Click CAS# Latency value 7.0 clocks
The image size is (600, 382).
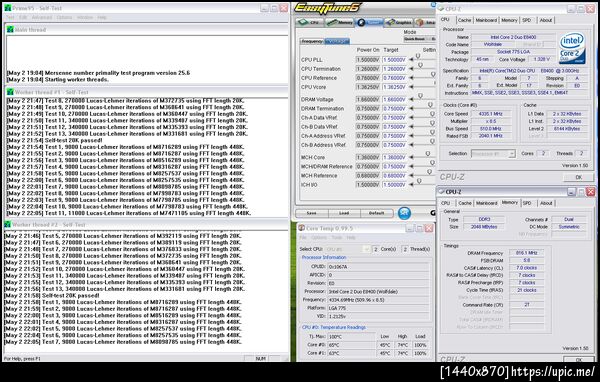(x=526, y=268)
